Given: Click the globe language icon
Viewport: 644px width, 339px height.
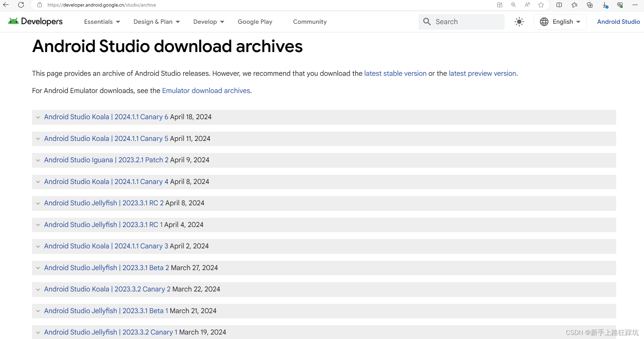Looking at the screenshot, I should click(544, 22).
